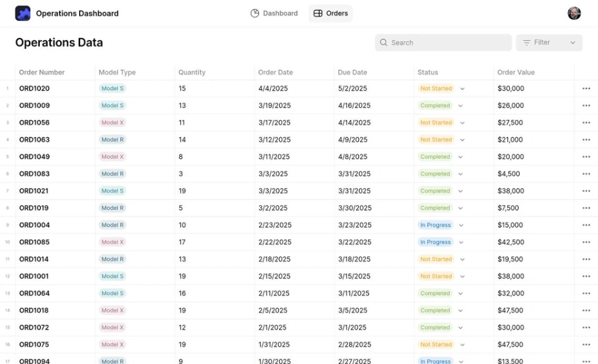
Task: Open more options for ORD1004
Action: pyautogui.click(x=586, y=225)
